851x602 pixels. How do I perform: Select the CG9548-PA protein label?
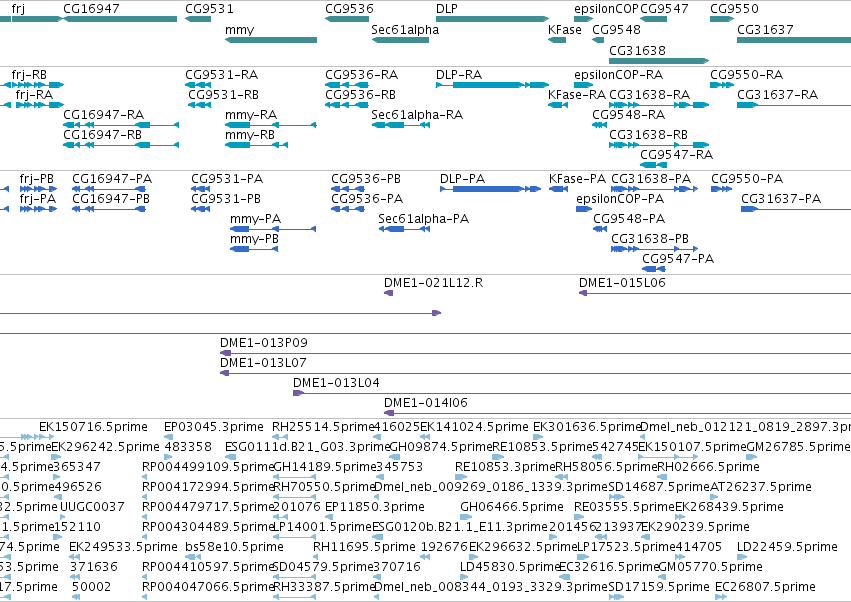(x=628, y=219)
